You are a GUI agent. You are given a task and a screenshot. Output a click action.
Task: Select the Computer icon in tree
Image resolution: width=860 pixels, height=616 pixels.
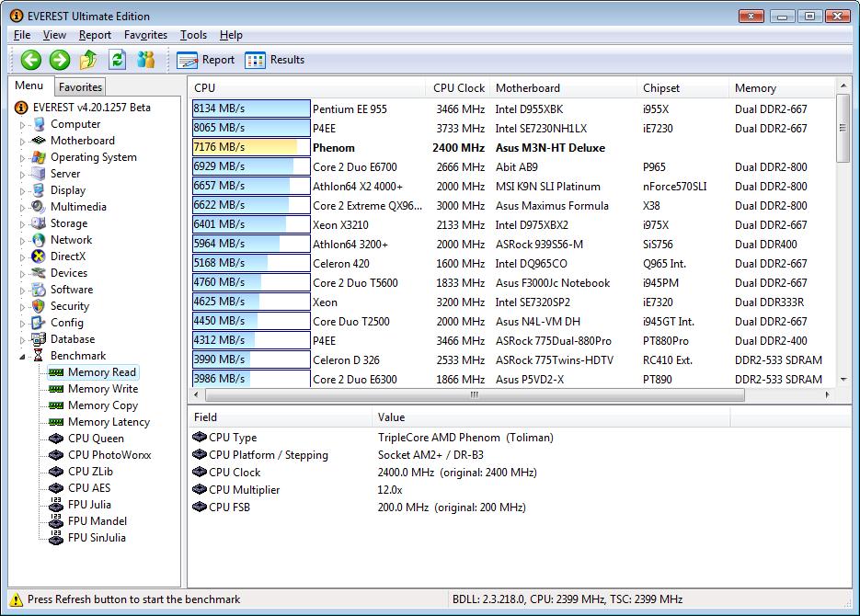point(39,124)
